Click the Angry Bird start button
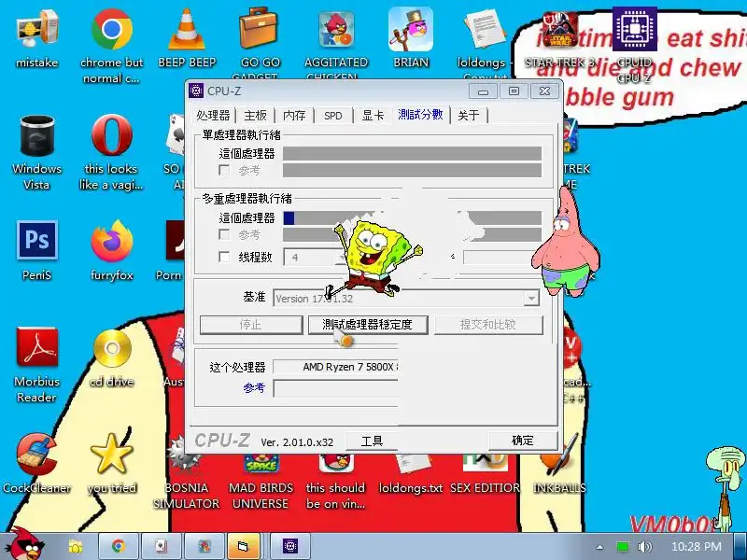 point(25,545)
